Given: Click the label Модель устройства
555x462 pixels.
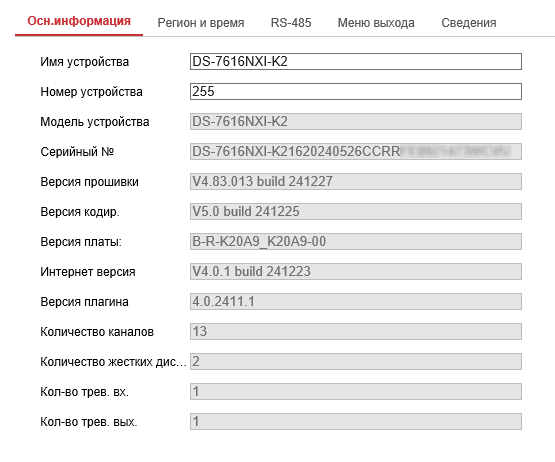Looking at the screenshot, I should click(x=95, y=122).
